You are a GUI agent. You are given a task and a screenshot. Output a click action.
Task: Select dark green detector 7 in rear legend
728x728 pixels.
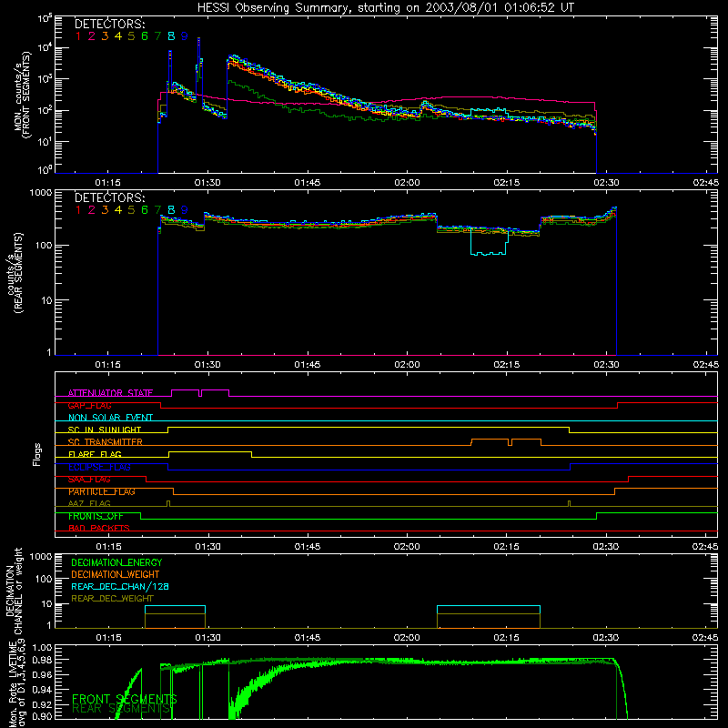(x=157, y=210)
